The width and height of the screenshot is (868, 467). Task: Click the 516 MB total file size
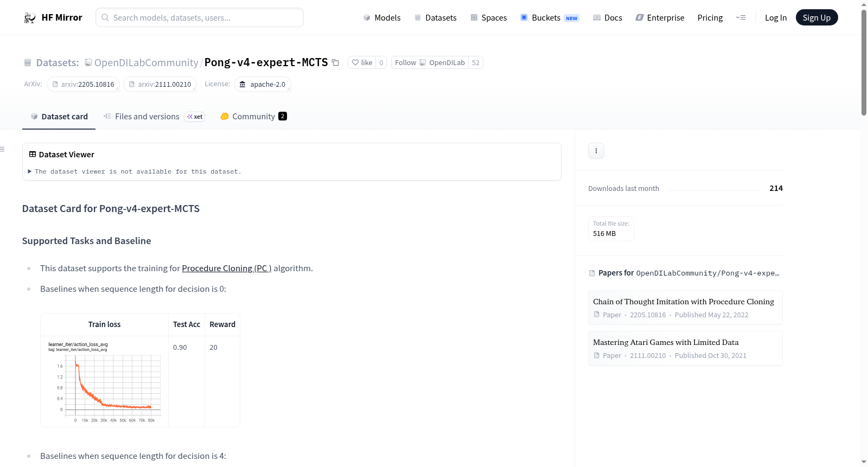604,234
